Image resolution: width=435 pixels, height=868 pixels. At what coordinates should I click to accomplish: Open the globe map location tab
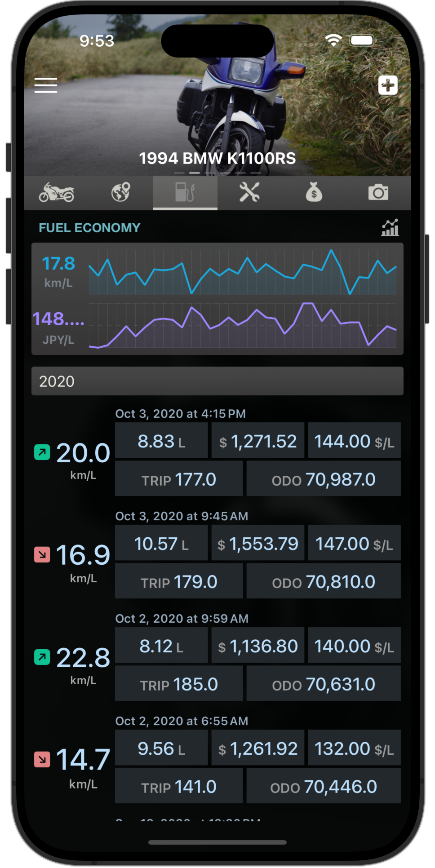point(120,193)
